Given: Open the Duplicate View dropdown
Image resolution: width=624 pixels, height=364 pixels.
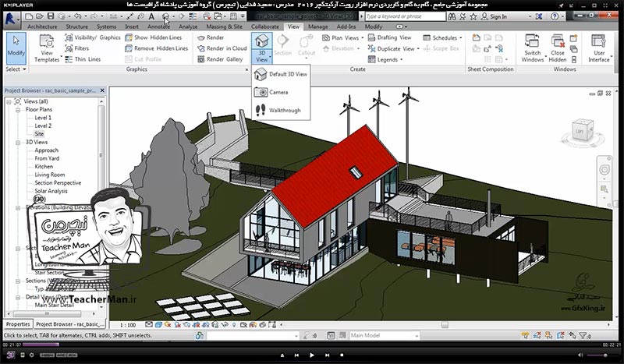Looking at the screenshot, I should point(393,48).
